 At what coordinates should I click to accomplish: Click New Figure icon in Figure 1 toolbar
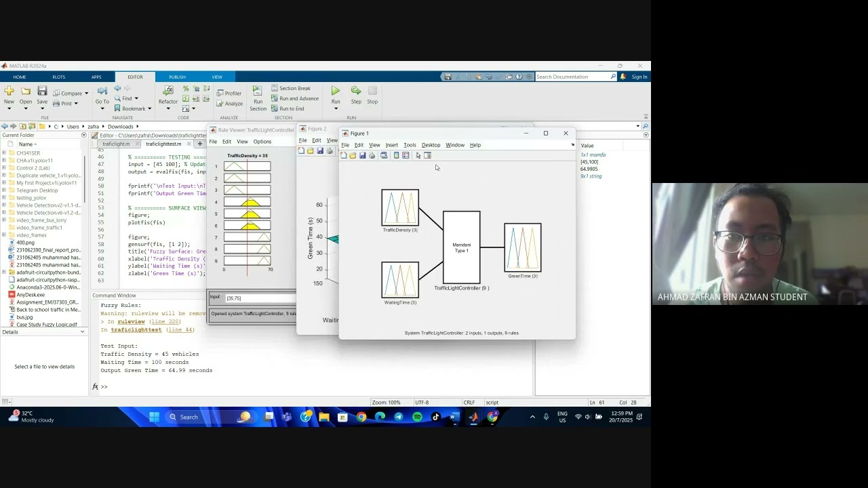coord(344,156)
